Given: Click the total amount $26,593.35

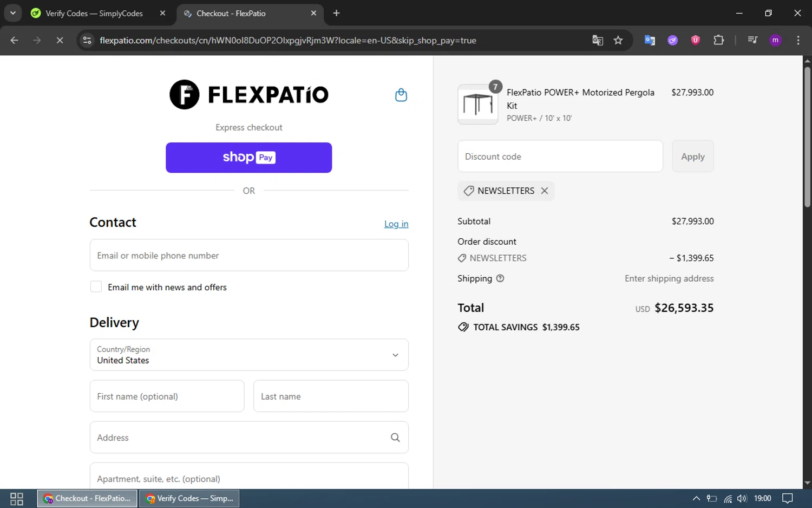Looking at the screenshot, I should point(684,308).
